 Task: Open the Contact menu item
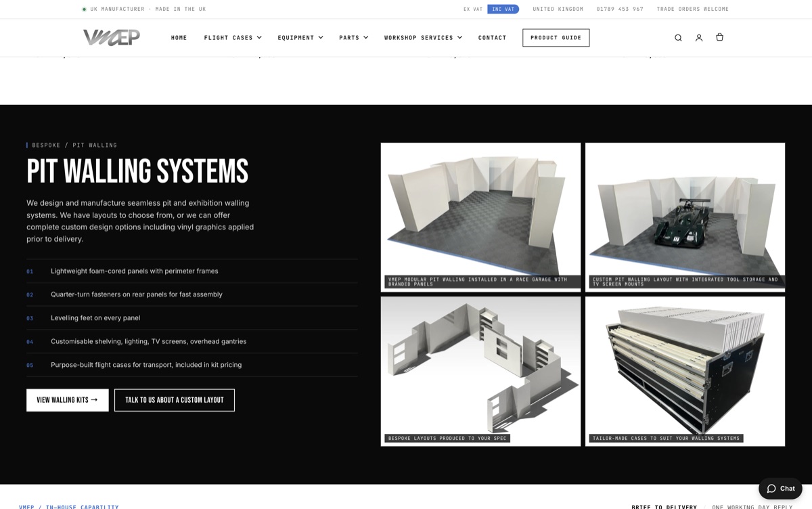492,38
